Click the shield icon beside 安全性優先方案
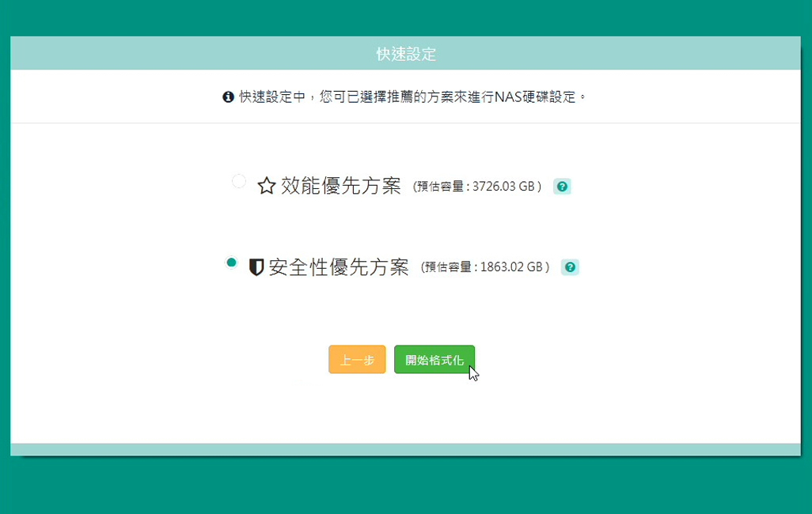Image resolution: width=812 pixels, height=514 pixels. [256, 267]
